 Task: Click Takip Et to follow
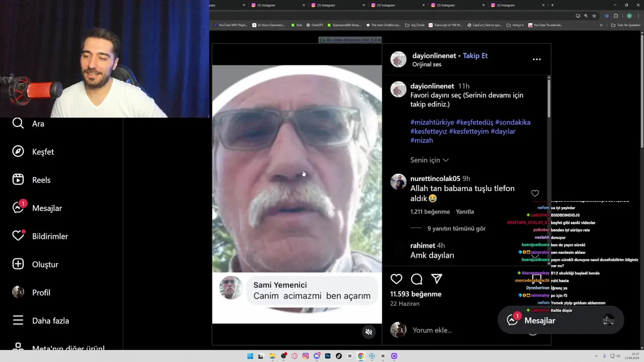(x=475, y=56)
